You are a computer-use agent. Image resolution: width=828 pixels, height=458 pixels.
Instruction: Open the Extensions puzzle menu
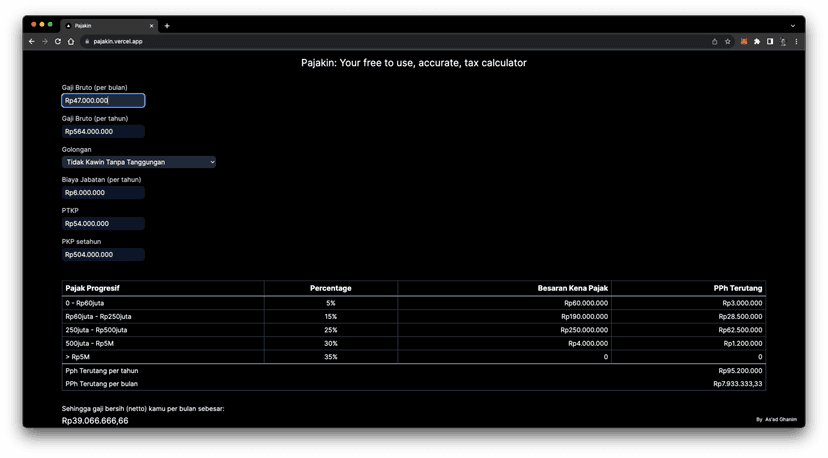pos(757,41)
